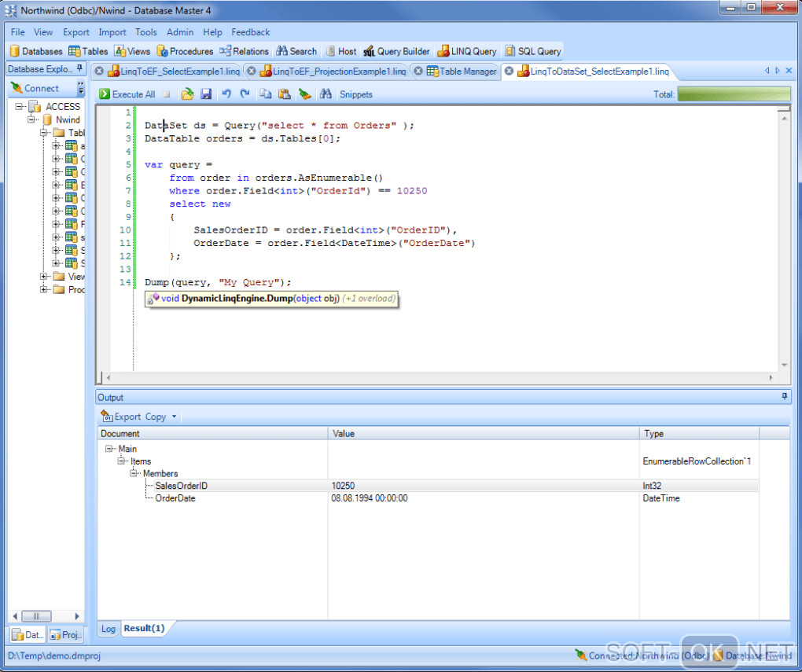Toggle auto-hide pin on Output panel

click(x=785, y=398)
